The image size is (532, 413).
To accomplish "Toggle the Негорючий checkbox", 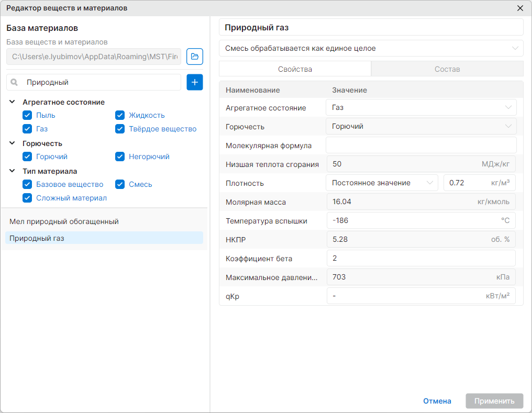I will [120, 157].
